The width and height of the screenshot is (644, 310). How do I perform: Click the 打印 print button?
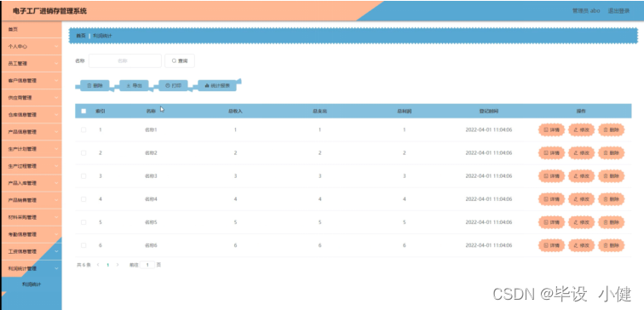pos(173,85)
